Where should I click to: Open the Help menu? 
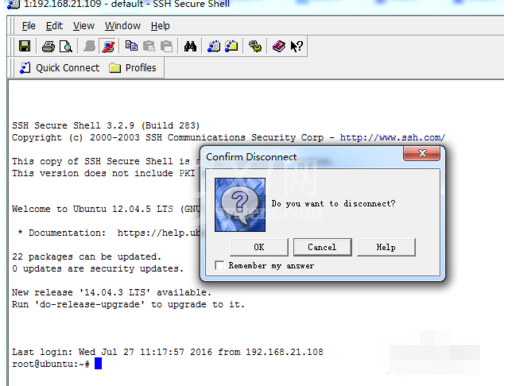[160, 26]
